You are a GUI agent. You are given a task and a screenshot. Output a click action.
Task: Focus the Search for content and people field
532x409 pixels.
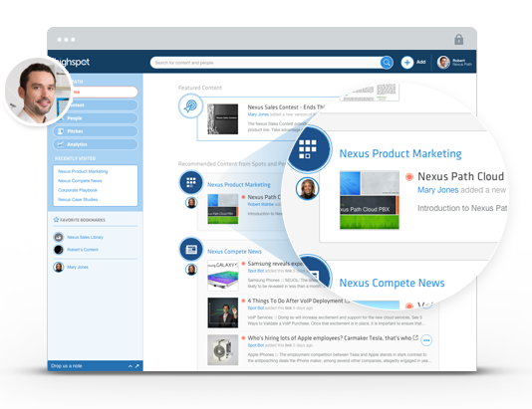[265, 63]
